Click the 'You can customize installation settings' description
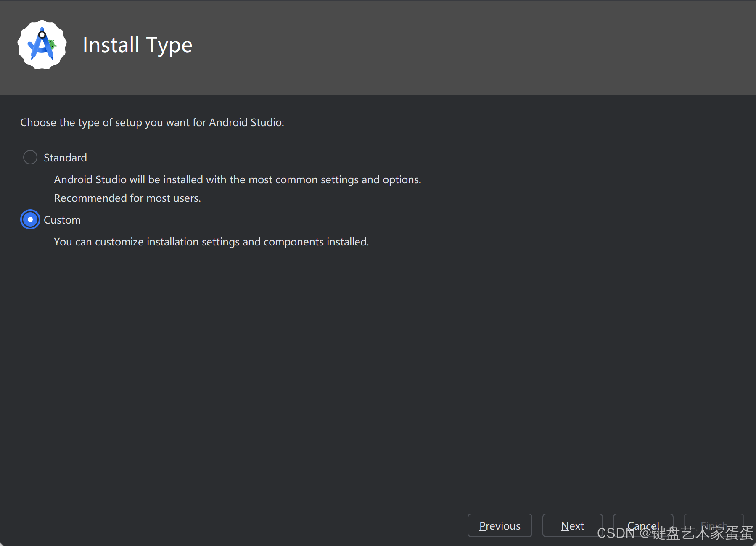This screenshot has height=546, width=756. (211, 242)
